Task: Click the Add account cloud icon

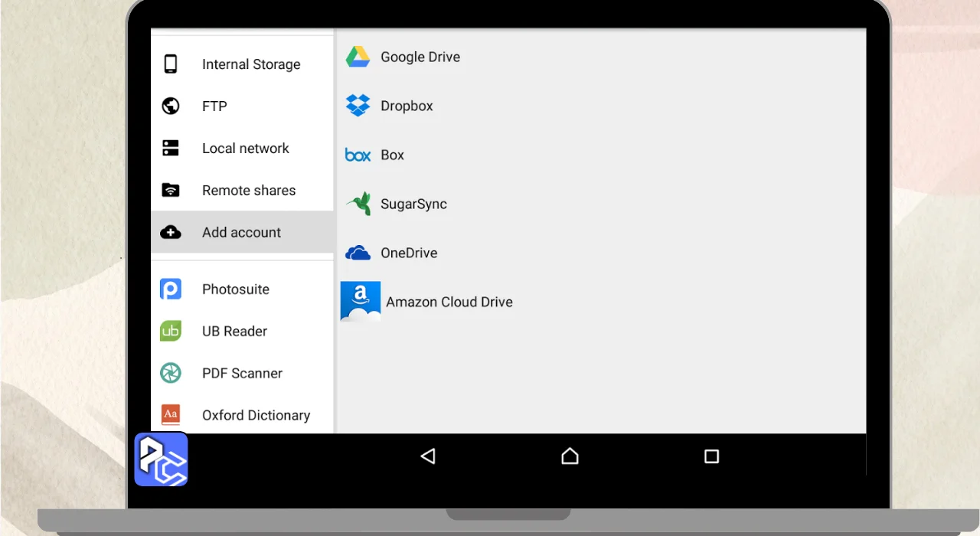Action: click(x=171, y=232)
